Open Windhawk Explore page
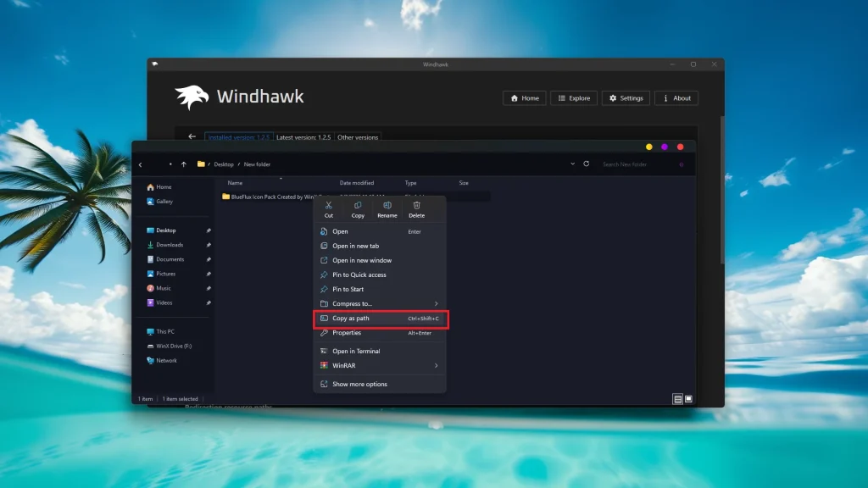 [574, 98]
